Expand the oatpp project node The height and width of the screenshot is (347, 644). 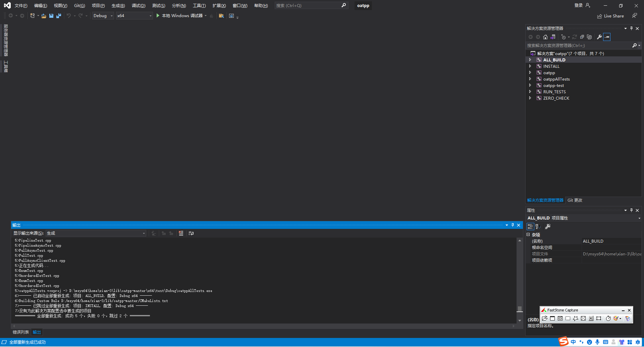point(530,72)
